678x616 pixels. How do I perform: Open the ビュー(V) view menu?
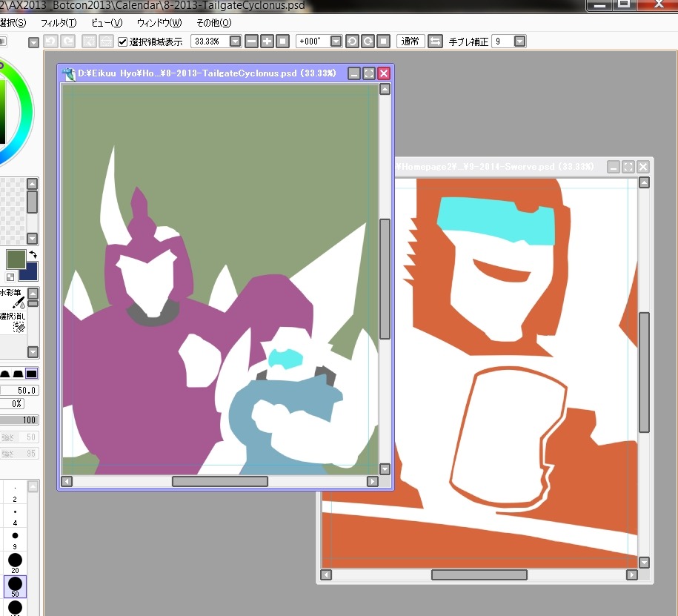point(107,23)
